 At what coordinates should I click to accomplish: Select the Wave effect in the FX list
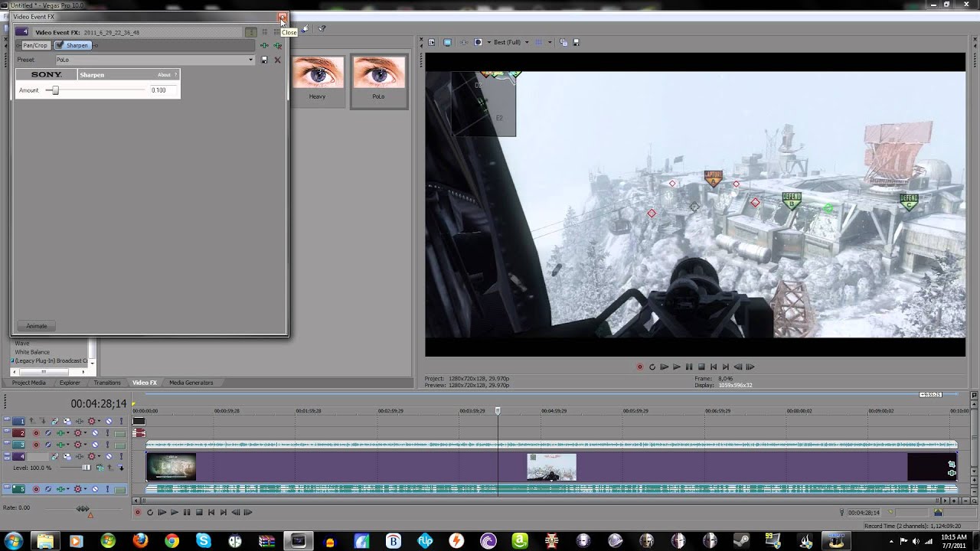point(22,344)
